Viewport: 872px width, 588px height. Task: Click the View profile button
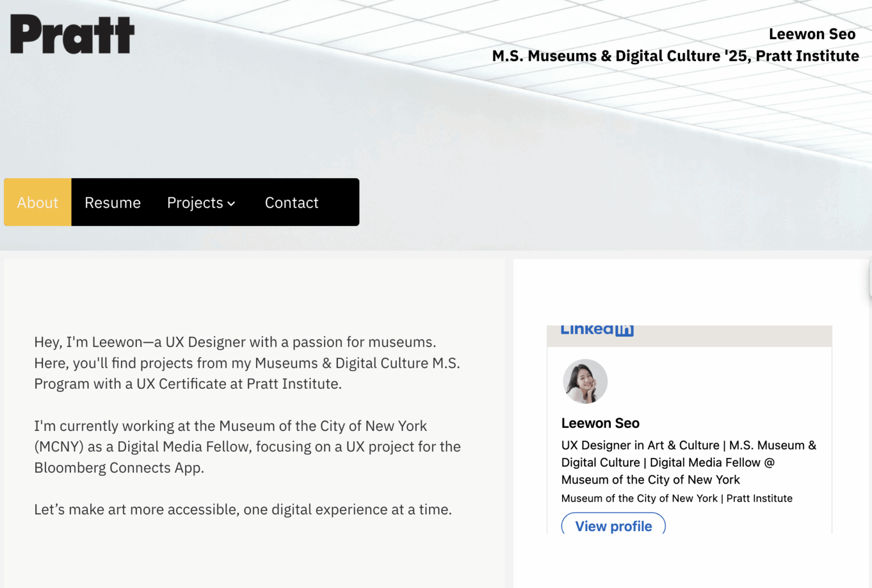point(613,526)
